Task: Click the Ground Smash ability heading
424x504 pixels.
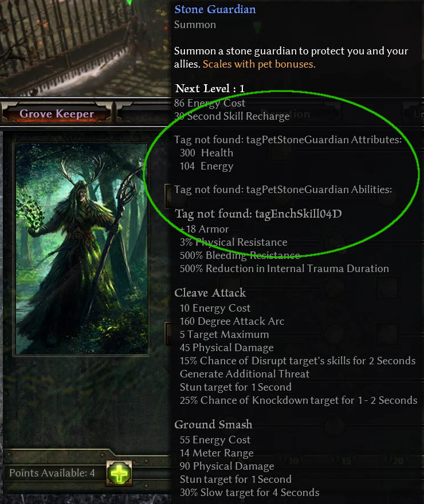Action: pos(213,424)
